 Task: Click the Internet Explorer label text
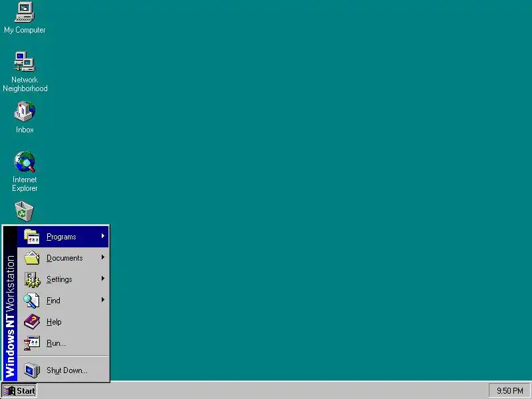tap(25, 184)
